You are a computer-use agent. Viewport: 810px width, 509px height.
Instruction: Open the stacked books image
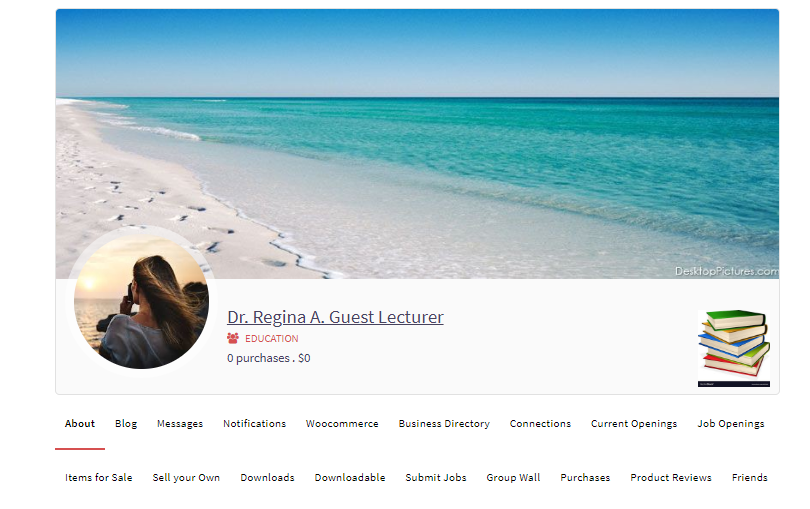pyautogui.click(x=734, y=348)
